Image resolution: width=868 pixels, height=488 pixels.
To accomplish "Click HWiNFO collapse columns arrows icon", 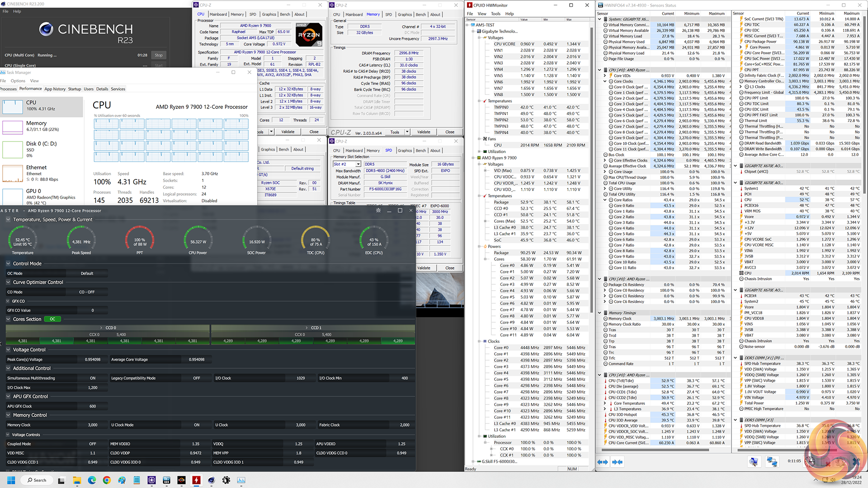I will click(x=618, y=461).
